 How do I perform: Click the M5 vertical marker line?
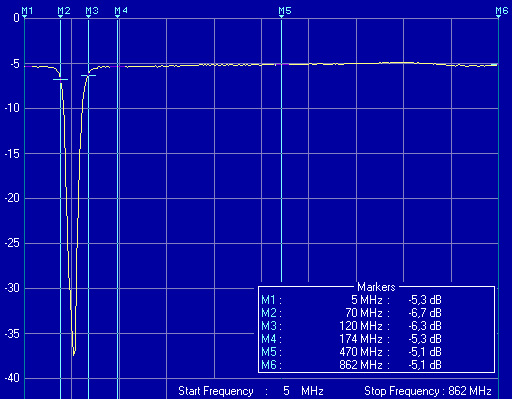(281, 150)
